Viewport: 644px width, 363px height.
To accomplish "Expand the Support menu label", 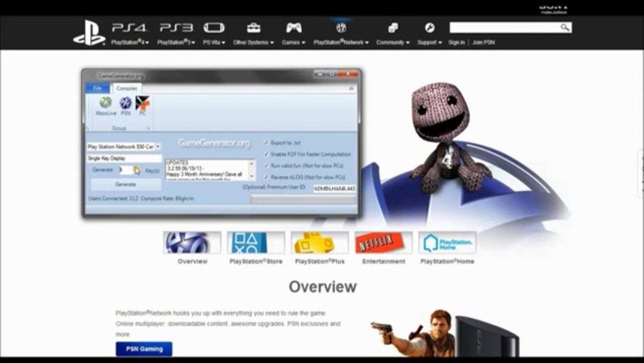I will 430,43.
